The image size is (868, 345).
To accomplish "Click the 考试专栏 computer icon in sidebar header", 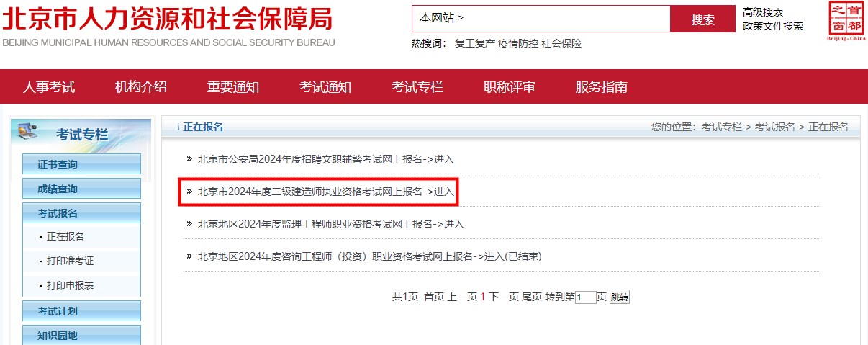I will 27,132.
